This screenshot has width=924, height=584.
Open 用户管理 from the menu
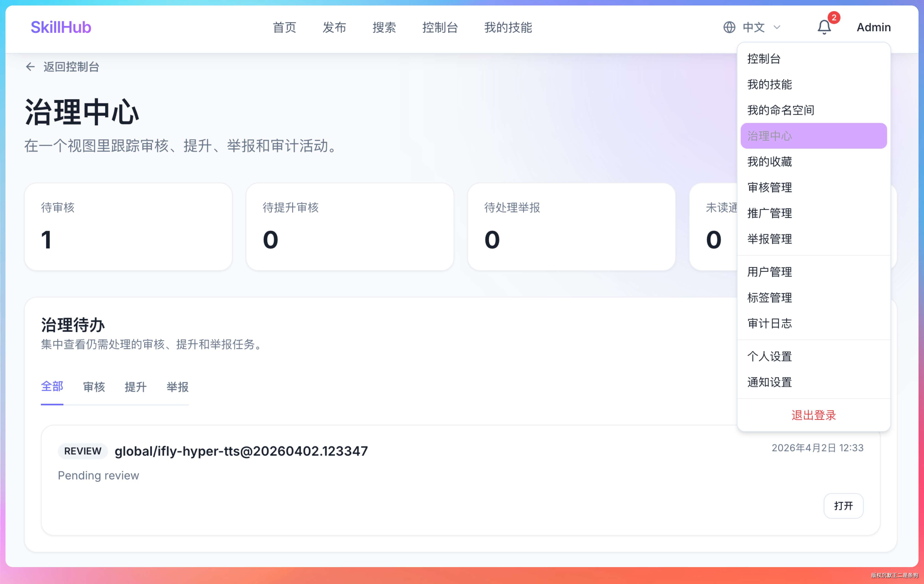pos(769,272)
